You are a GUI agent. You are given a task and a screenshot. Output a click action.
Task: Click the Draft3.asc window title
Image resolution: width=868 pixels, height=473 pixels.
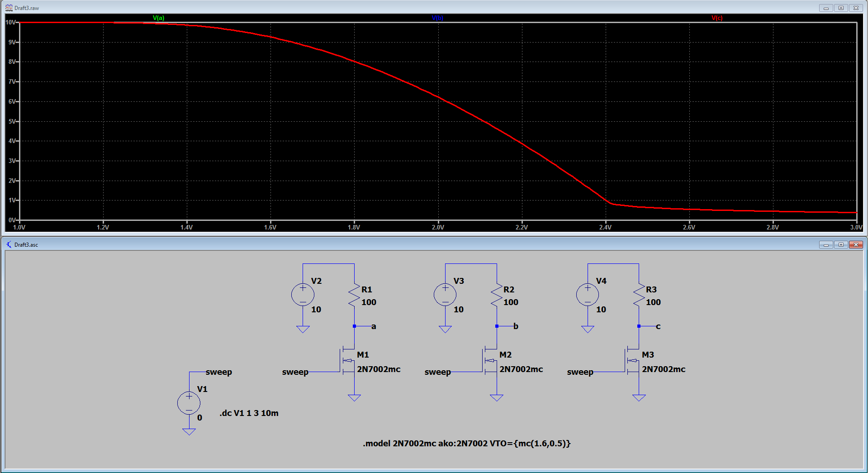pos(26,244)
